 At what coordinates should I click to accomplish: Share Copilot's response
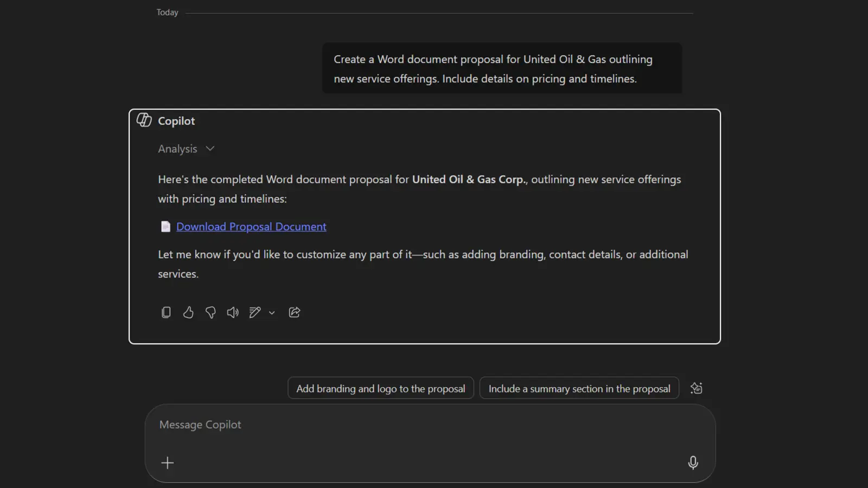[295, 312]
